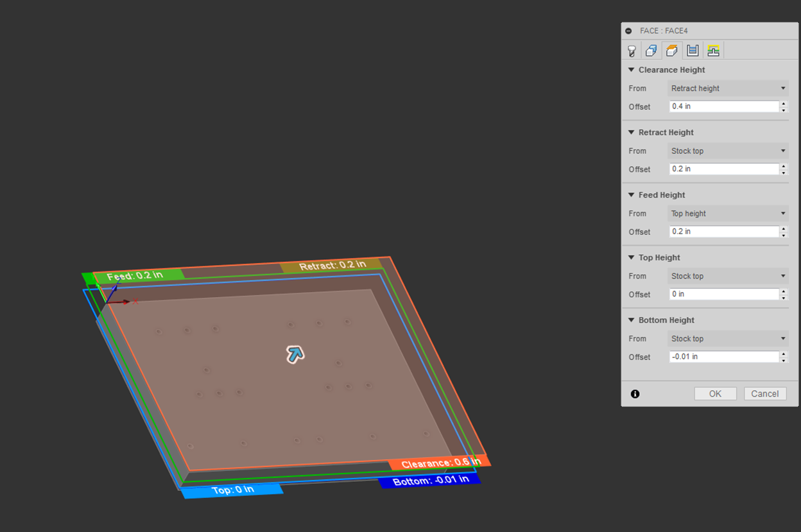This screenshot has height=532, width=801.
Task: Collapse the Bottom Height section
Action: [x=632, y=320]
